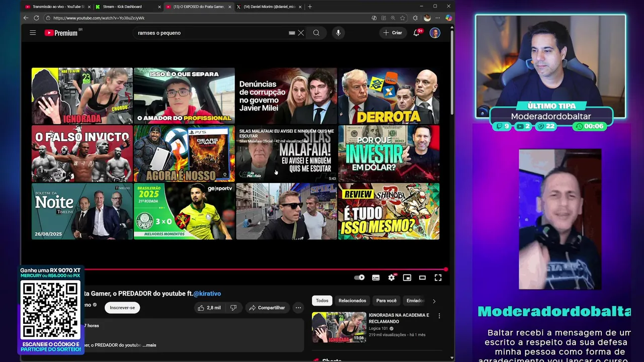Click the Inscrever-se subscribe button
The image size is (644, 362).
(x=122, y=308)
